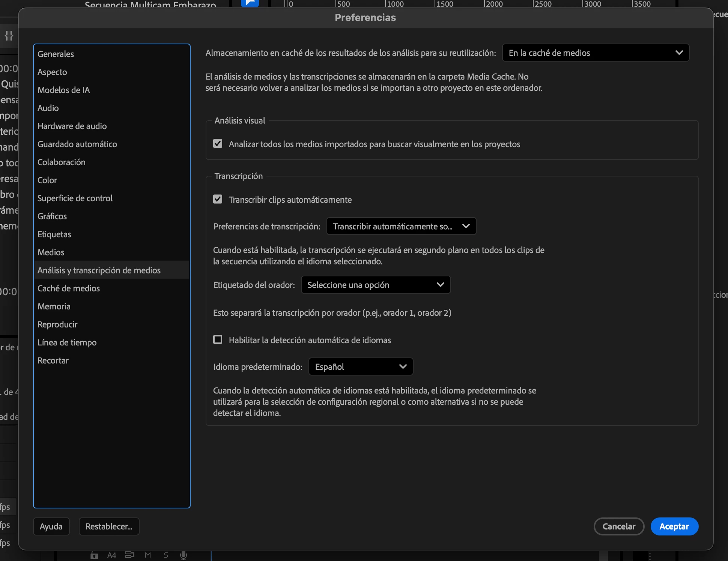Click the sync lock icon next to A4
728x561 pixels.
(130, 555)
